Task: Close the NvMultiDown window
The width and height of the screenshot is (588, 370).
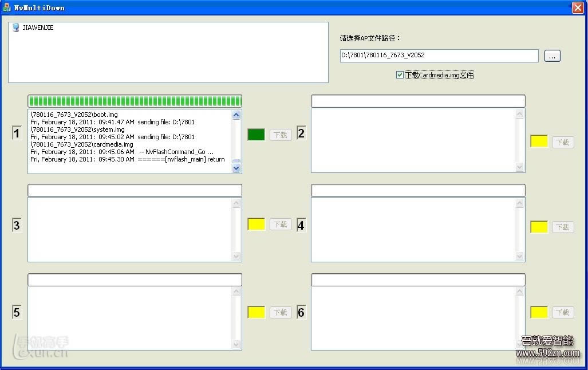Action: (577, 7)
